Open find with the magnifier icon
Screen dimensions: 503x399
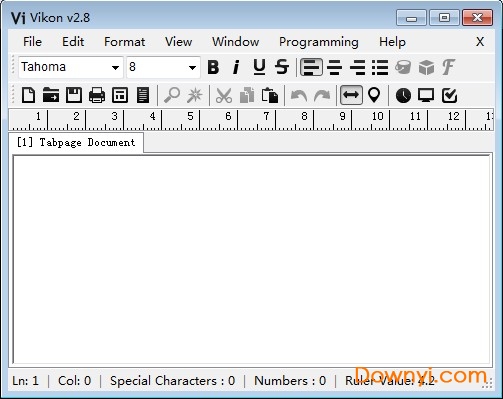coord(172,95)
